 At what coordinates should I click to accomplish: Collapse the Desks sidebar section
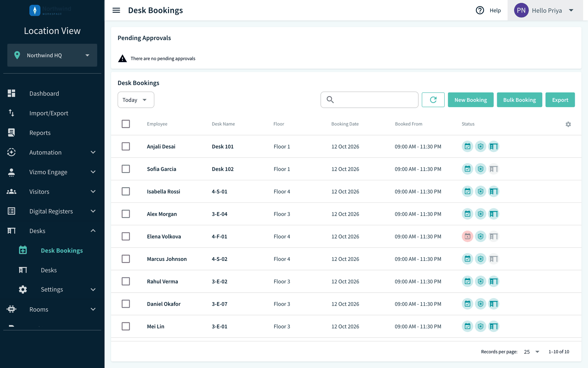click(x=52, y=231)
